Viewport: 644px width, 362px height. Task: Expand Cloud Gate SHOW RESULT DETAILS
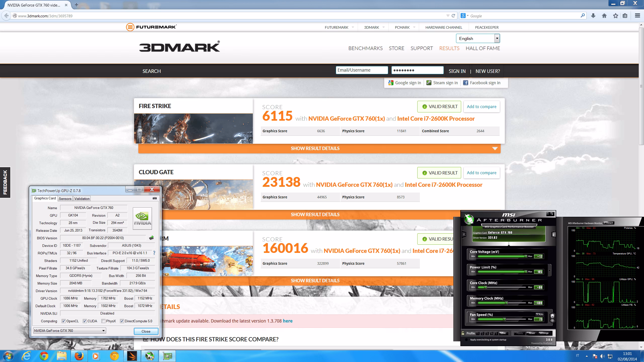315,214
